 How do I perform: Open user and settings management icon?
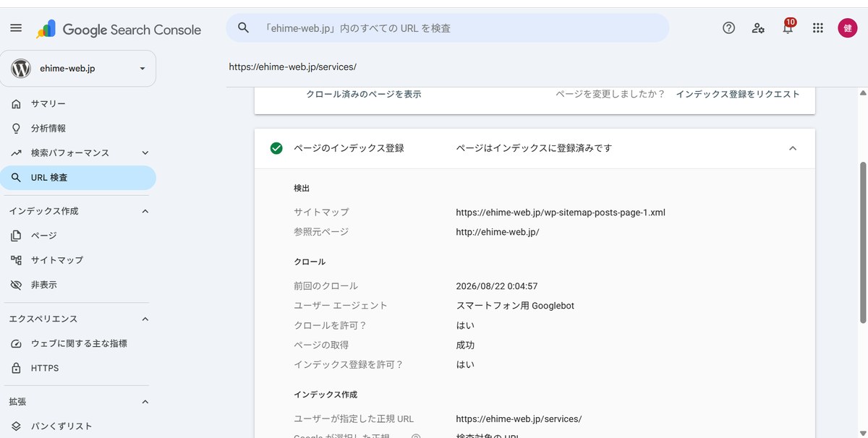tap(758, 28)
